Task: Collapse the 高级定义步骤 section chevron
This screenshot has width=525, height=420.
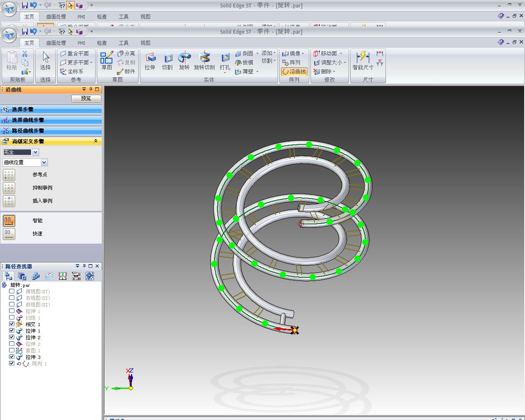Action: (96, 141)
